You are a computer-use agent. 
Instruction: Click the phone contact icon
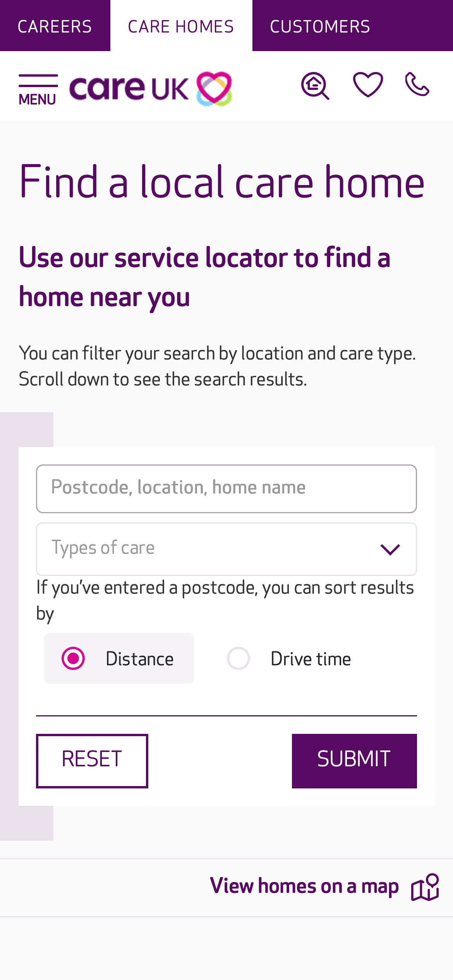click(417, 84)
